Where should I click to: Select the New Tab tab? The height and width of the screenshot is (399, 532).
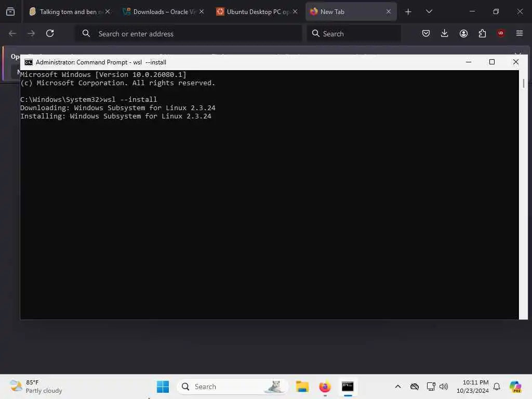click(351, 11)
